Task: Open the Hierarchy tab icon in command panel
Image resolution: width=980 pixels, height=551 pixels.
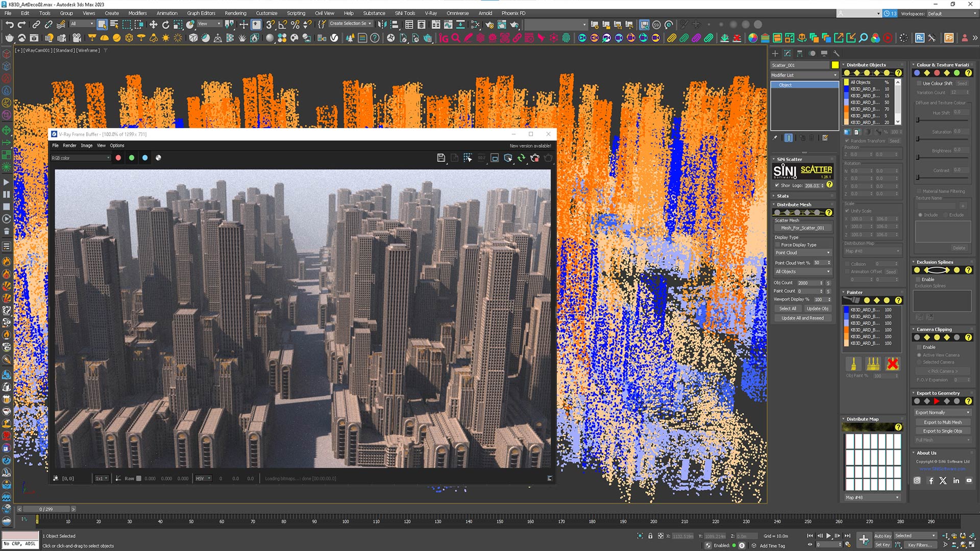Action: tap(800, 53)
